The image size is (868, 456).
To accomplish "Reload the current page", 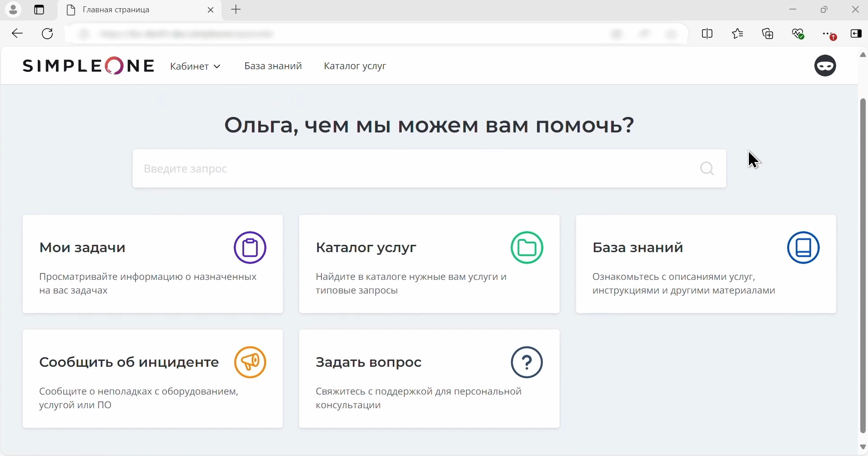I will (47, 33).
